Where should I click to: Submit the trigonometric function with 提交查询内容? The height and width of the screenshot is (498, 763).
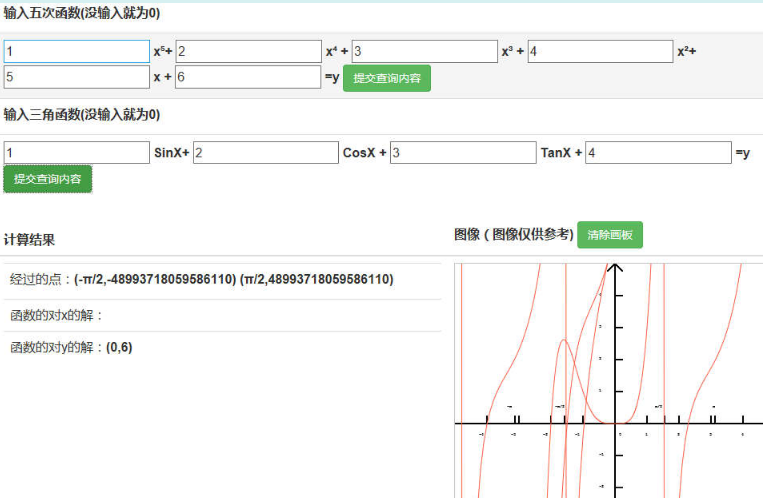pyautogui.click(x=47, y=179)
